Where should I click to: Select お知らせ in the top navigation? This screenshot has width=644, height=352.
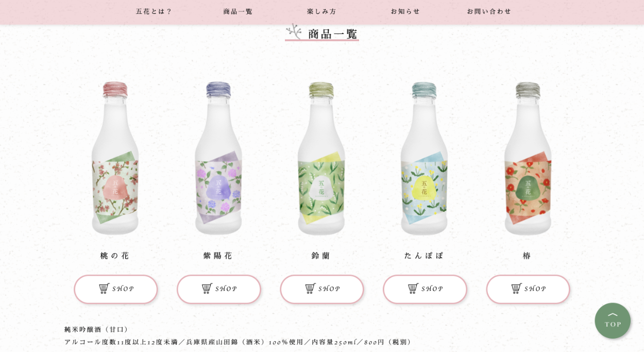pyautogui.click(x=405, y=11)
